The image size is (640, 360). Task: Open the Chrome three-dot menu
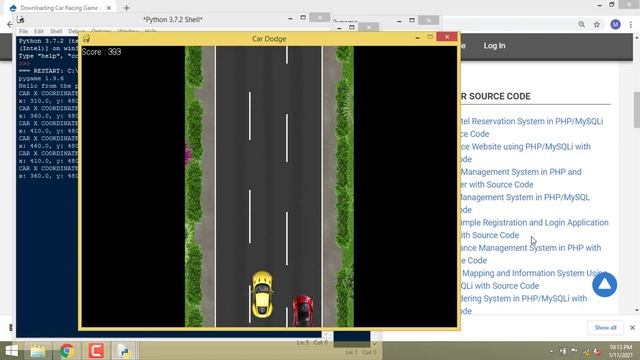click(x=631, y=24)
